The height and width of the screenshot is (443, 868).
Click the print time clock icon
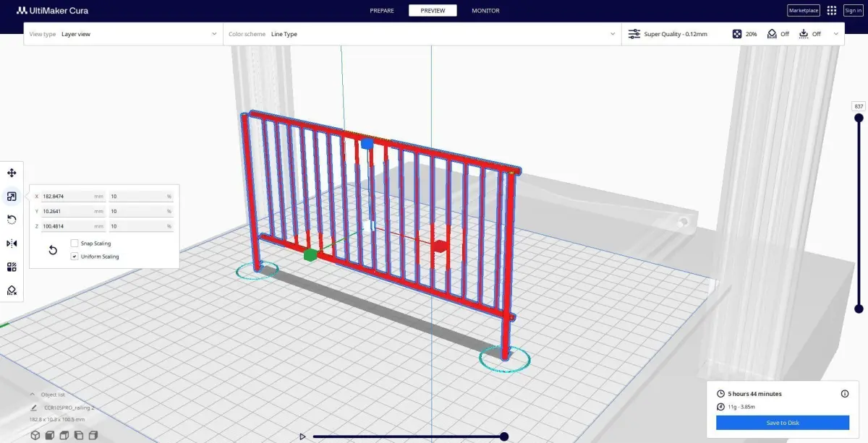click(x=720, y=394)
